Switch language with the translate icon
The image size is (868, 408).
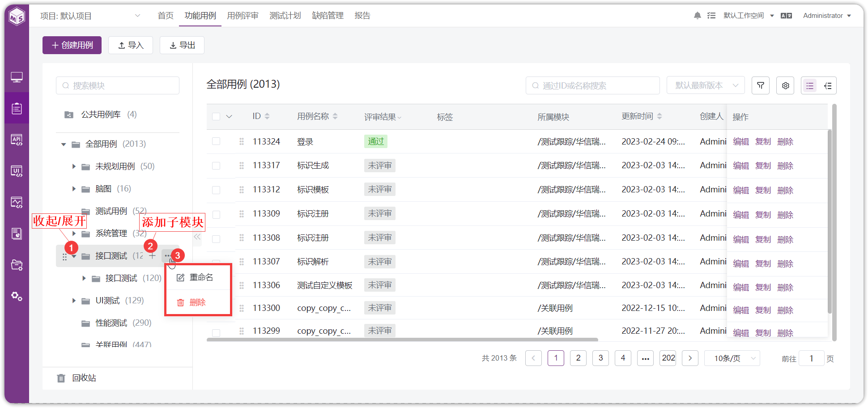point(786,16)
